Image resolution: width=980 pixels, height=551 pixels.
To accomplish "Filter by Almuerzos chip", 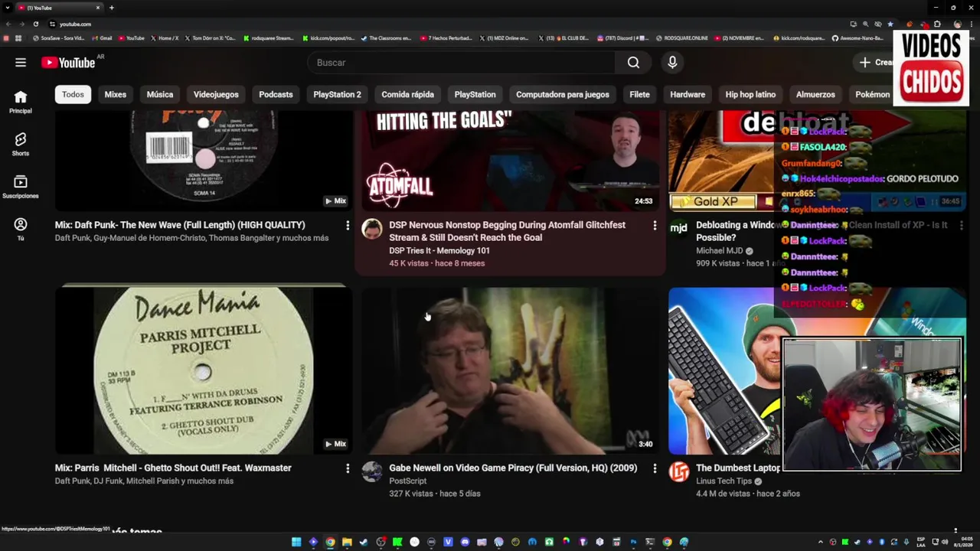I will coord(815,94).
